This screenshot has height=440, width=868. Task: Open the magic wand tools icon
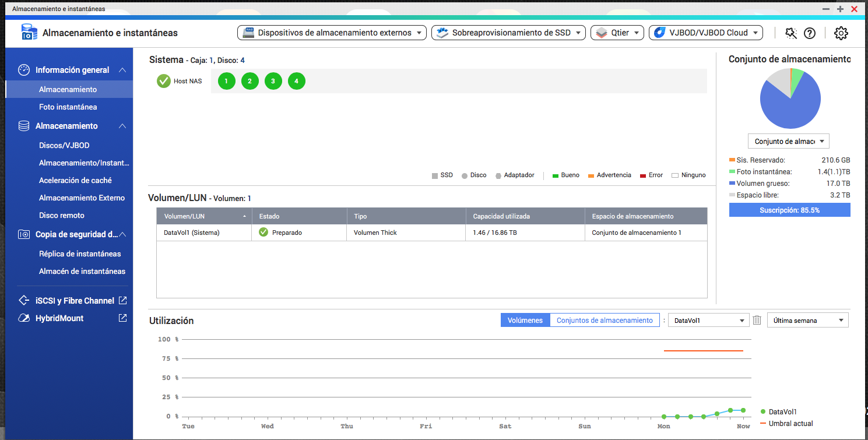[791, 33]
